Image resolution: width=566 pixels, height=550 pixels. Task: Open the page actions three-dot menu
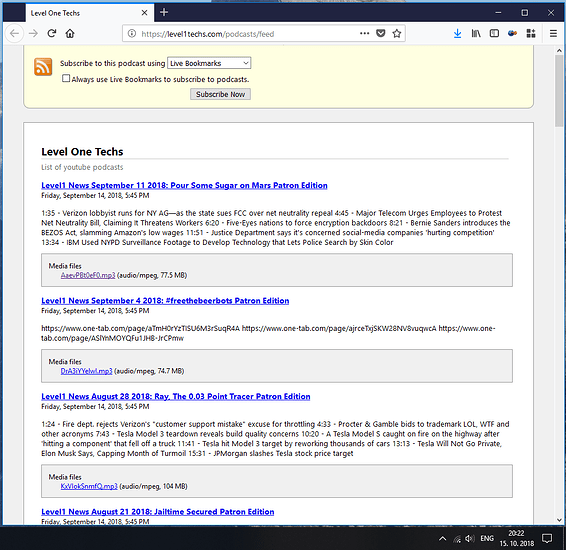365,33
